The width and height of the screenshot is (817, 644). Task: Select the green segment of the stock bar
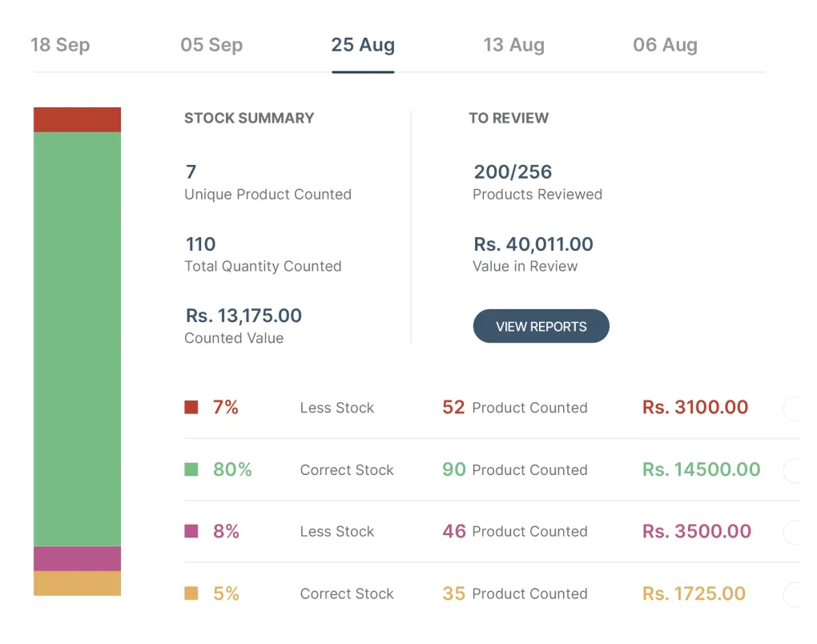click(x=77, y=336)
